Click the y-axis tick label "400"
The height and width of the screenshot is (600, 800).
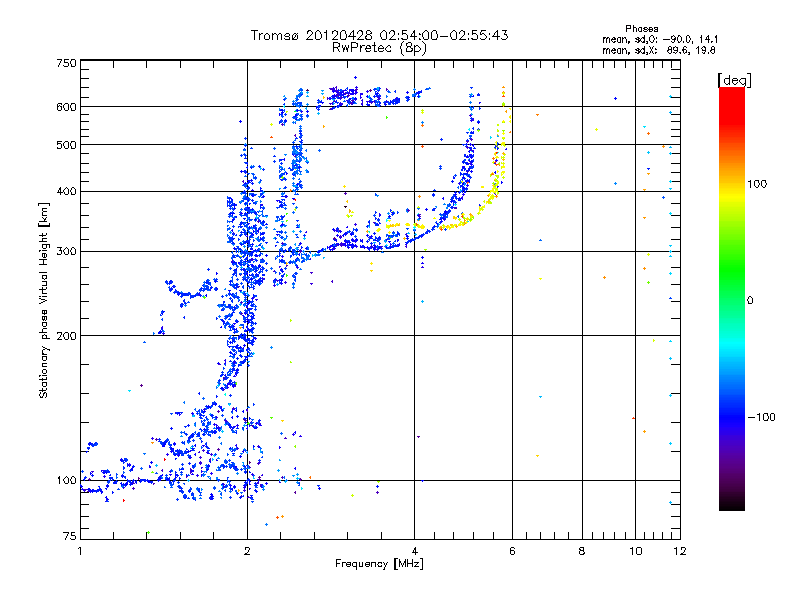(x=66, y=191)
